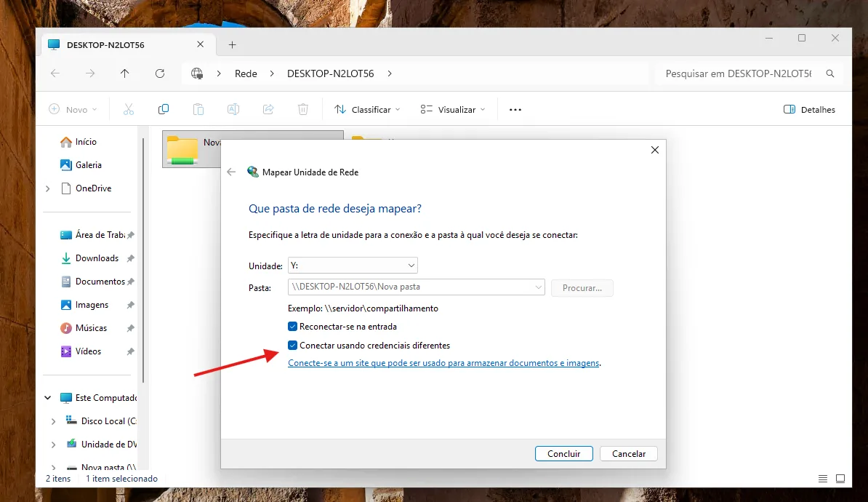Image resolution: width=868 pixels, height=502 pixels.
Task: Open the Unidade drive letter dropdown
Action: click(353, 266)
